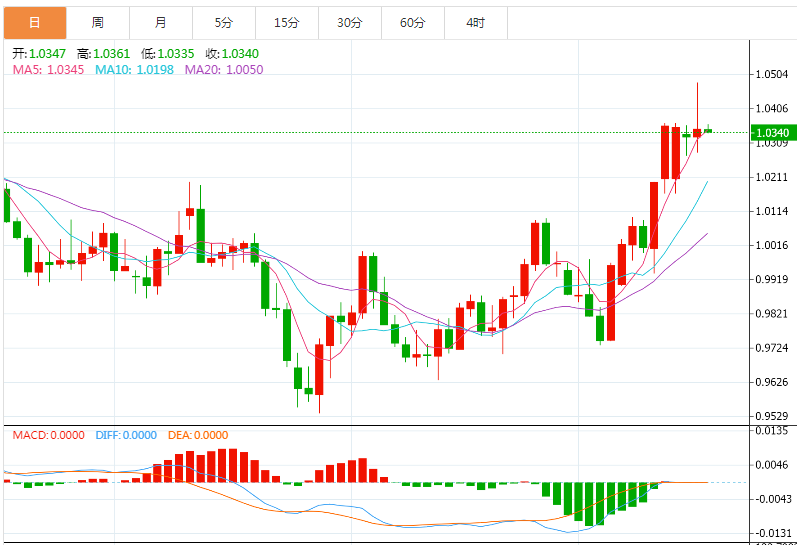Click the 0.9626 price axis label
The image size is (797, 545).
772,382
